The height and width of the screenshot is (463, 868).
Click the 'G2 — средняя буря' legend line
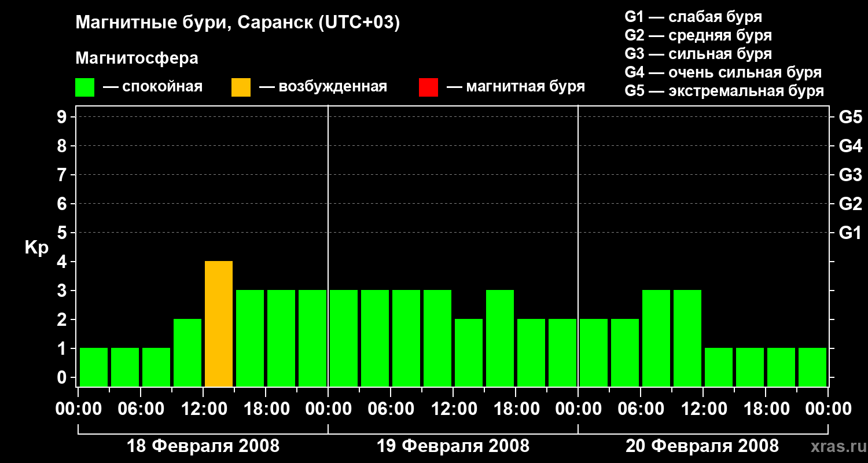point(698,35)
